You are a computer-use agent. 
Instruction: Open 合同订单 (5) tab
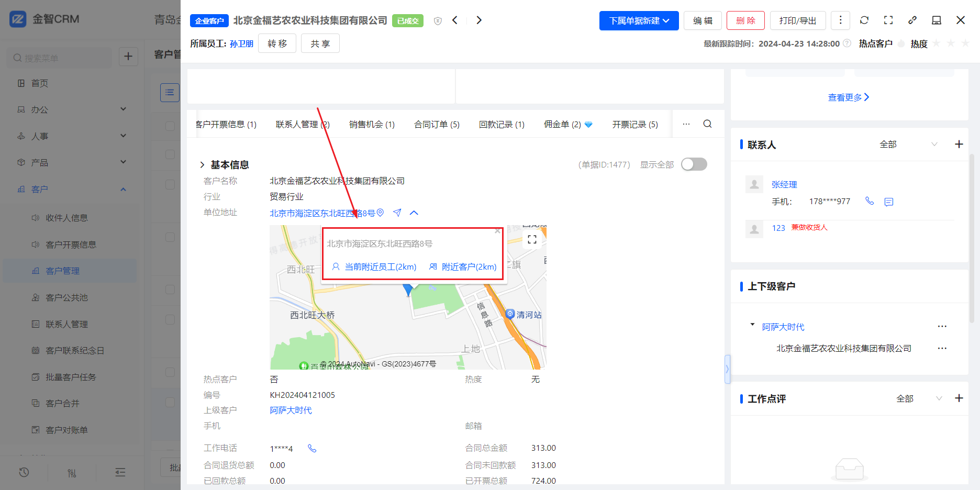(437, 124)
